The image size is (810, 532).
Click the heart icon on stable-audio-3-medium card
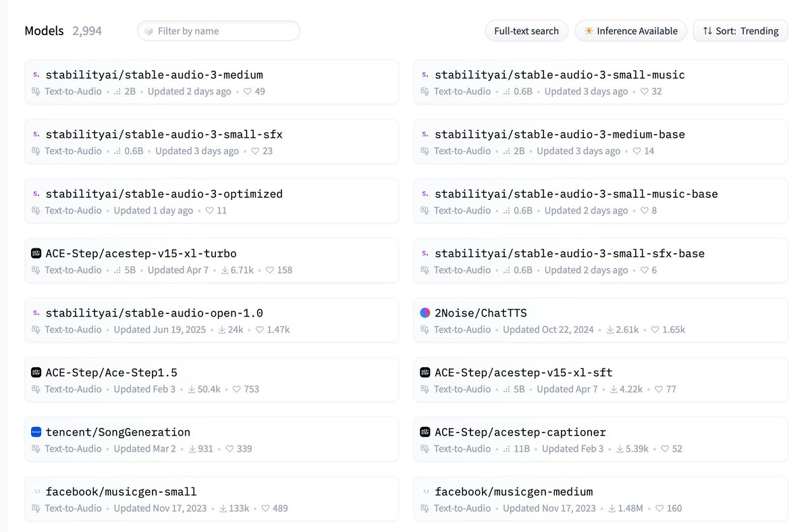(248, 91)
